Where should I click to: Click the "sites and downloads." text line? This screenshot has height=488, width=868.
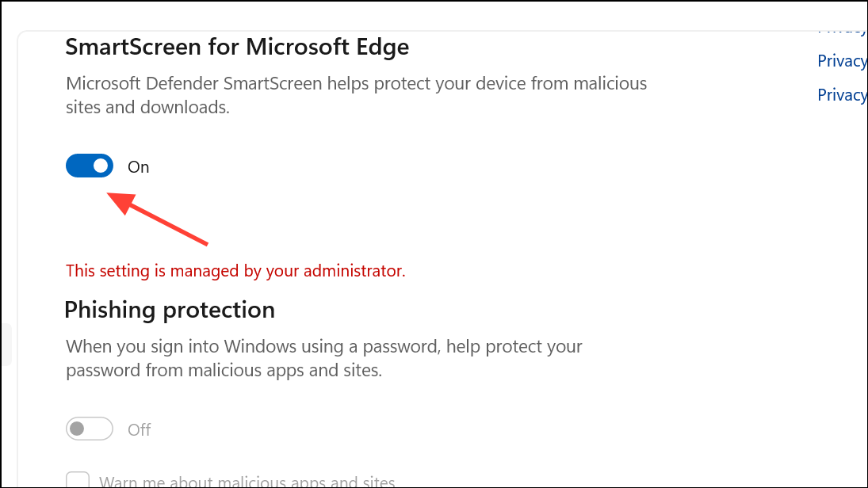(x=147, y=107)
